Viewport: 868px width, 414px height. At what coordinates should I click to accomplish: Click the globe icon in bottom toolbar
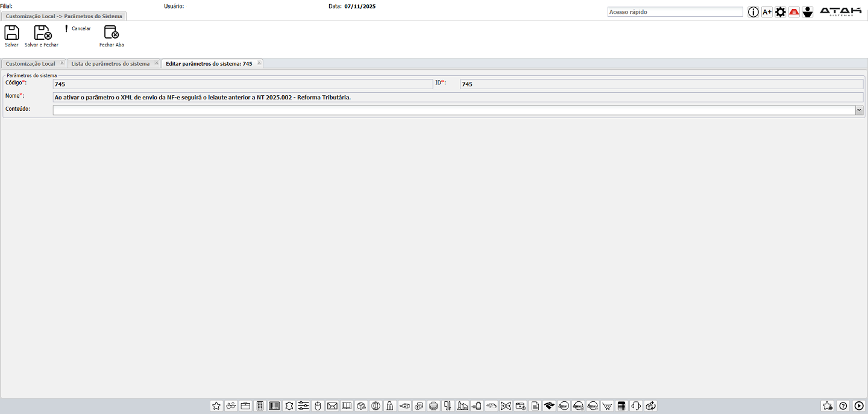[376, 406]
